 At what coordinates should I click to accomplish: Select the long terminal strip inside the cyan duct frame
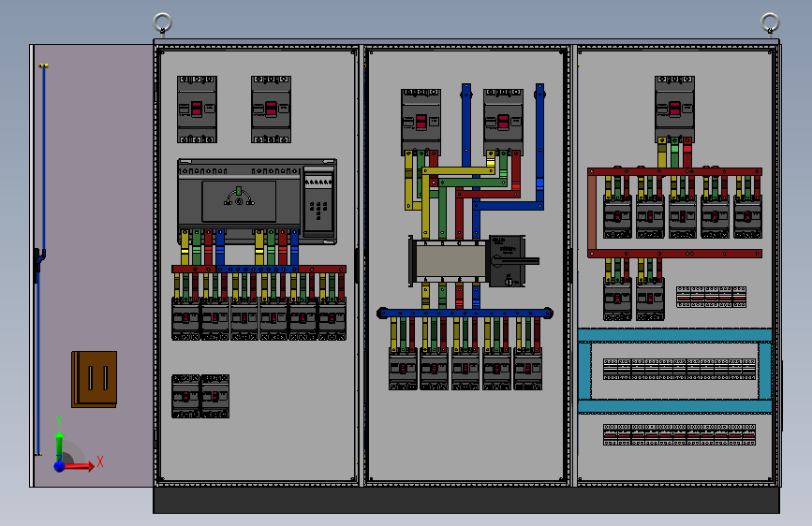[679, 370]
